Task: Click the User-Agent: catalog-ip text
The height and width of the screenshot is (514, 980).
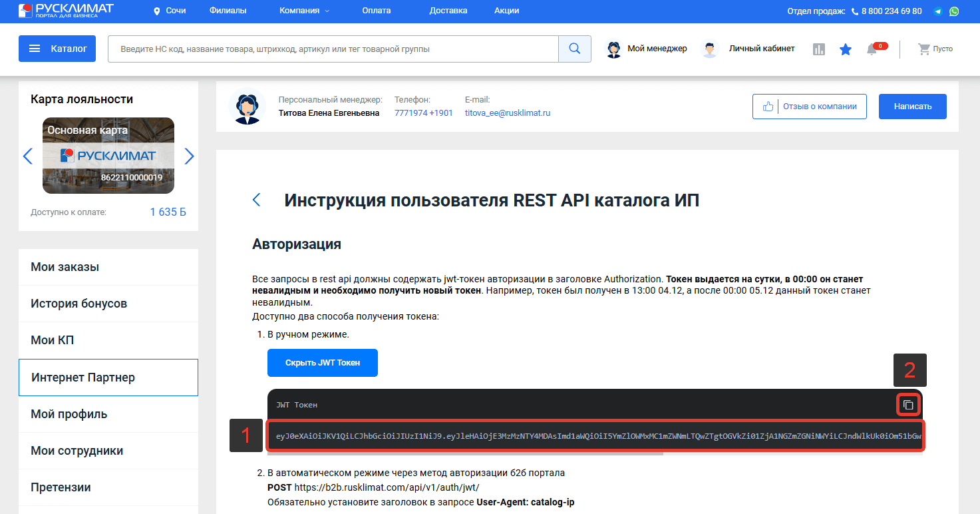Action: [526, 502]
